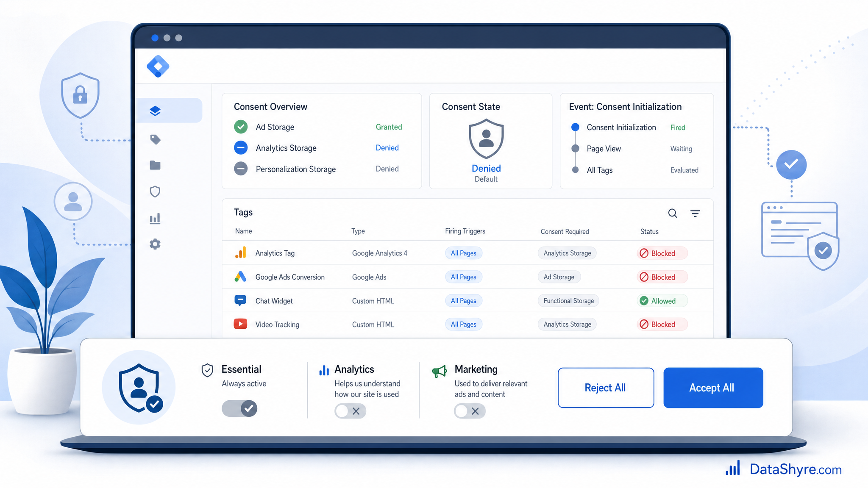
Task: Open the Chat Widget tag name
Action: [274, 301]
